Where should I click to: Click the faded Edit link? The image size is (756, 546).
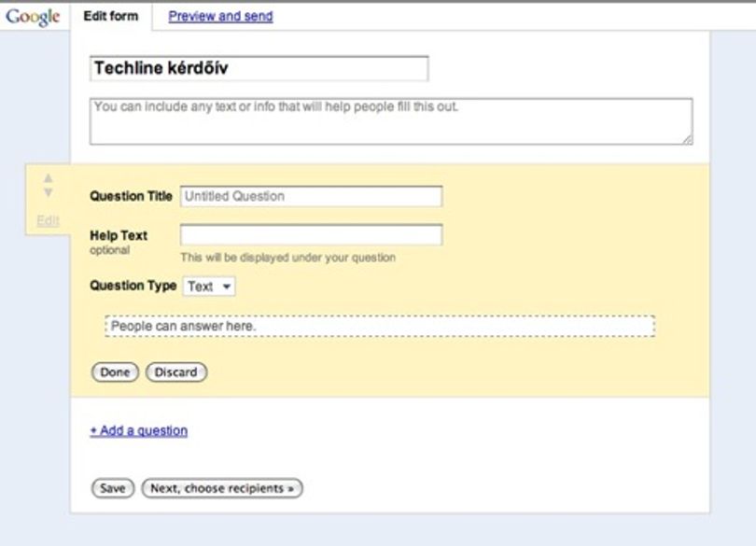pos(48,221)
